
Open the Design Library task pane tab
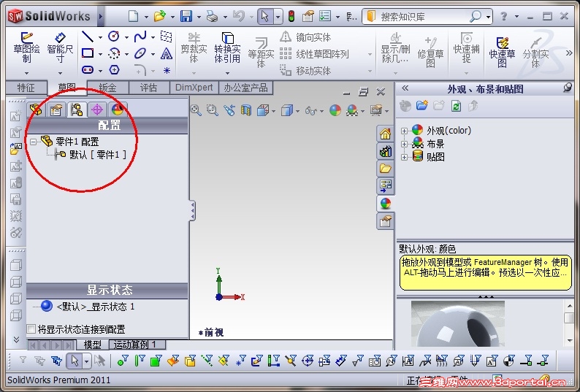coord(386,151)
